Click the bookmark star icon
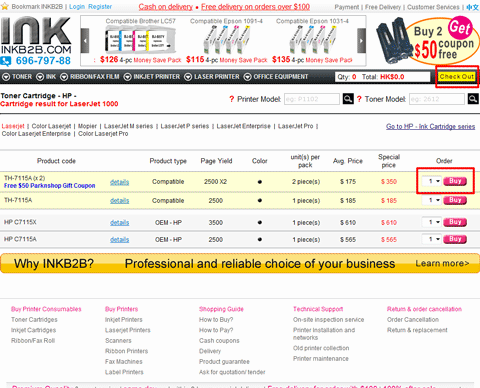The width and height of the screenshot is (480, 388). coord(5,7)
